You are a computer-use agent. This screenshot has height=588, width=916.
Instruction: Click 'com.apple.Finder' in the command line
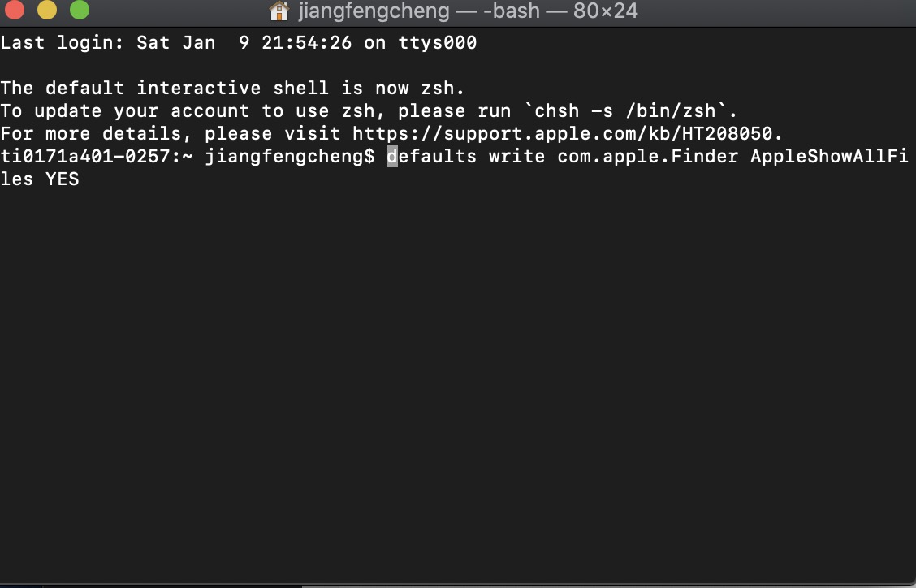click(x=647, y=156)
